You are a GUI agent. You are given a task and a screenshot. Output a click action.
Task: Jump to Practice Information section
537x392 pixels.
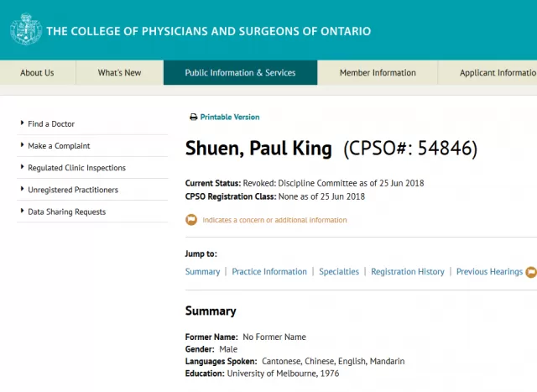[x=269, y=272]
